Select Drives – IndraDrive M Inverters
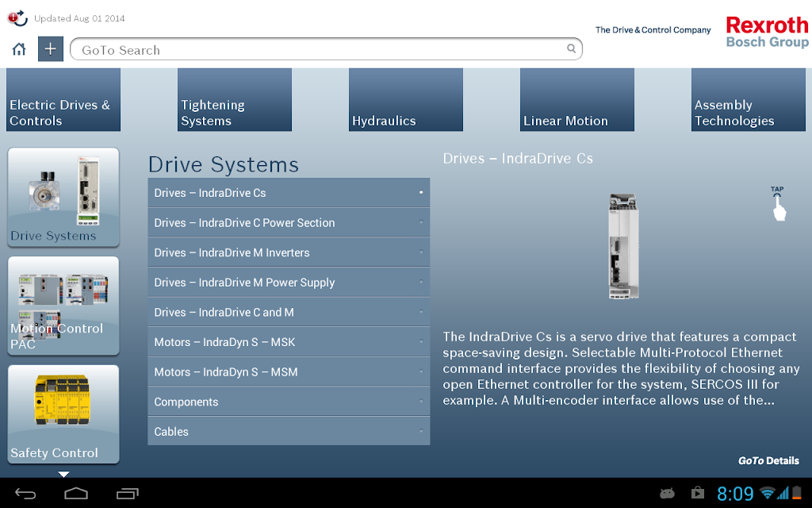This screenshot has width=812, height=508. click(x=289, y=252)
